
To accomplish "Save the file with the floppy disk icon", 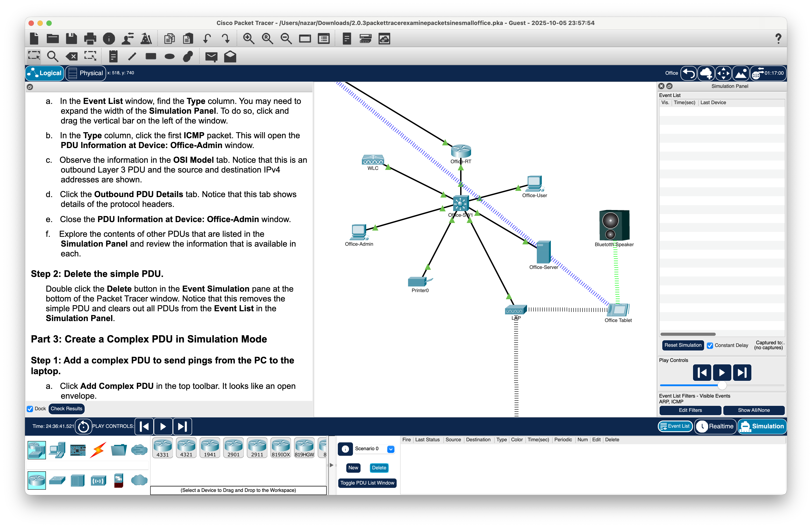I will 71,39.
